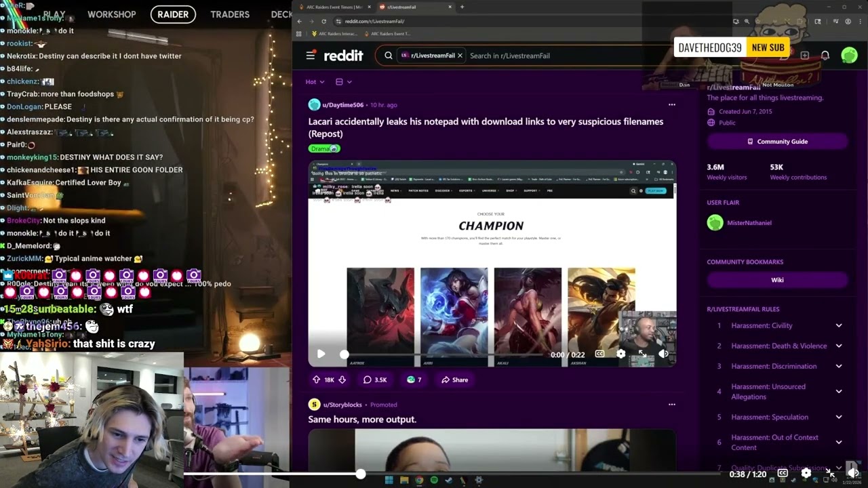Viewport: 868px width, 488px height.
Task: Open overflow menu on Lacari post
Action: (671, 105)
